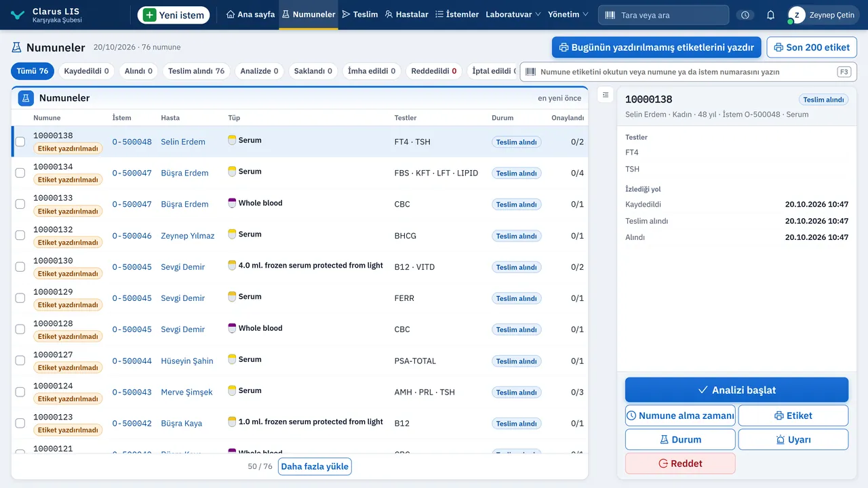Click flask icon in Numuneler panel header
The image size is (868, 488).
coord(26,98)
